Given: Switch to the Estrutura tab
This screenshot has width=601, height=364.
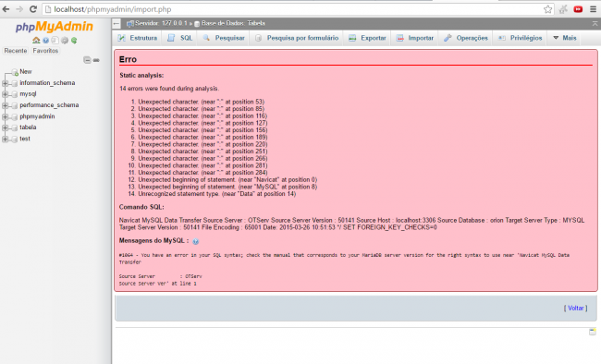Looking at the screenshot, I should coord(138,38).
